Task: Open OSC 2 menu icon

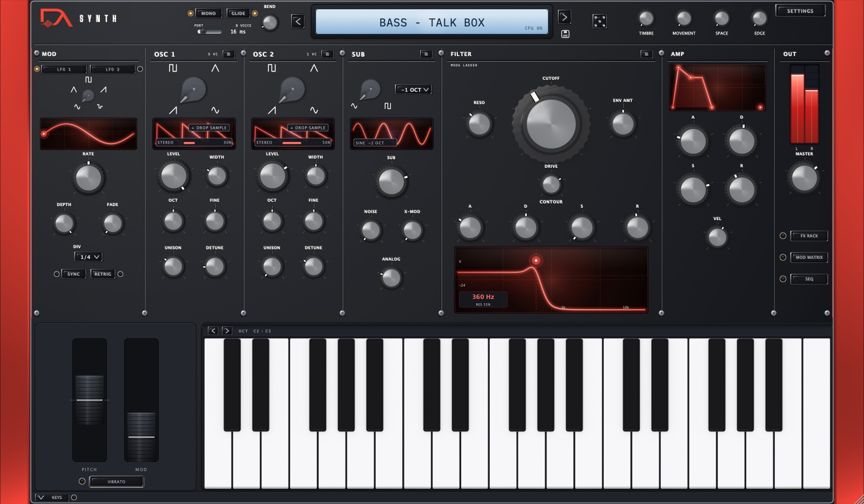Action: pyautogui.click(x=327, y=54)
